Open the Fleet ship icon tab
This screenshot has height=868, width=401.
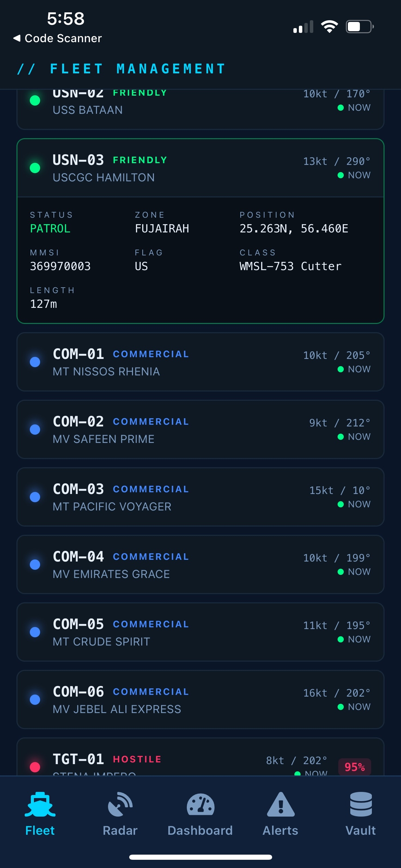coord(40,804)
